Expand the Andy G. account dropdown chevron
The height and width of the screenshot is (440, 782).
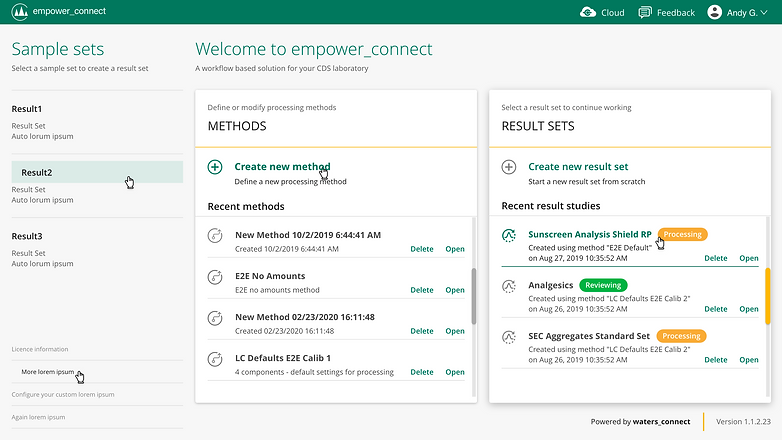point(764,12)
